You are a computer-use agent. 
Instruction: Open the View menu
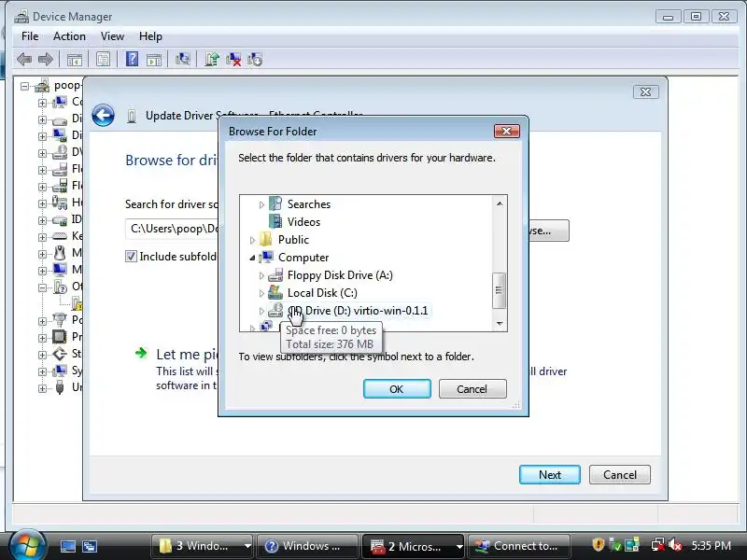pos(112,36)
